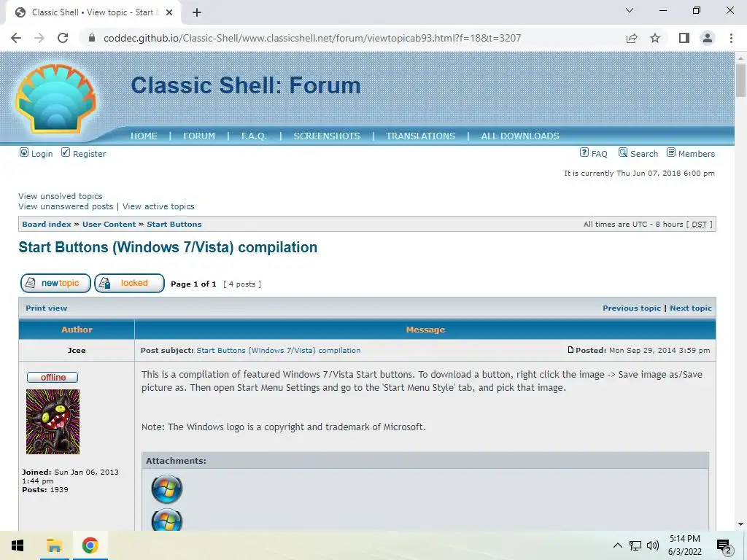Screen dimensions: 747x560
Task: Open the volume tray icon
Action: [x=653, y=545]
